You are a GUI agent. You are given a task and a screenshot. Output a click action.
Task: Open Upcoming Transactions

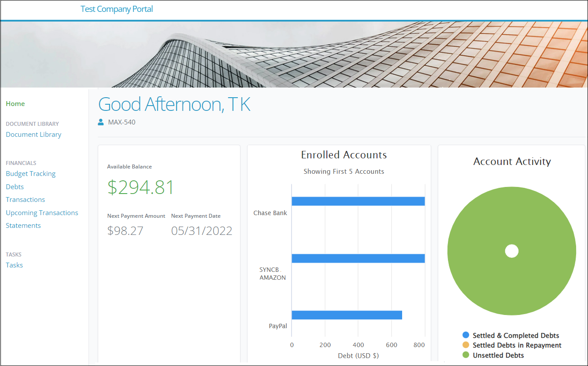(x=42, y=213)
